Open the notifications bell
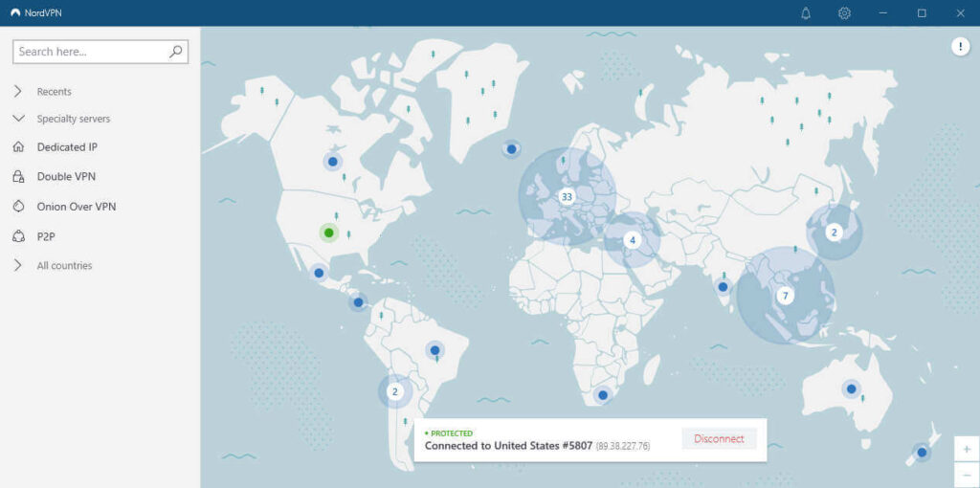The height and width of the screenshot is (488, 980). click(x=806, y=13)
